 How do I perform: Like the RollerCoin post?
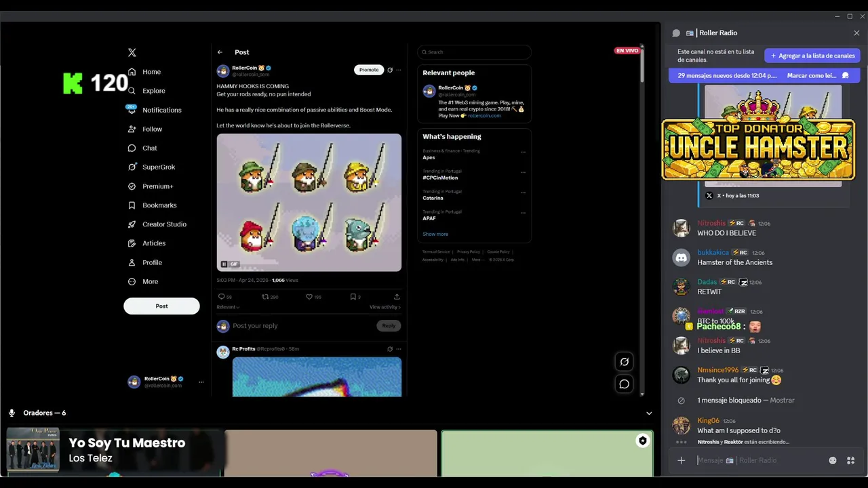309,297
